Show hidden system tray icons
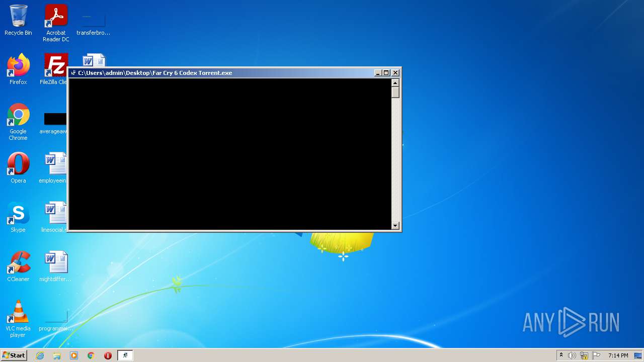This screenshot has width=644, height=362. [x=561, y=355]
